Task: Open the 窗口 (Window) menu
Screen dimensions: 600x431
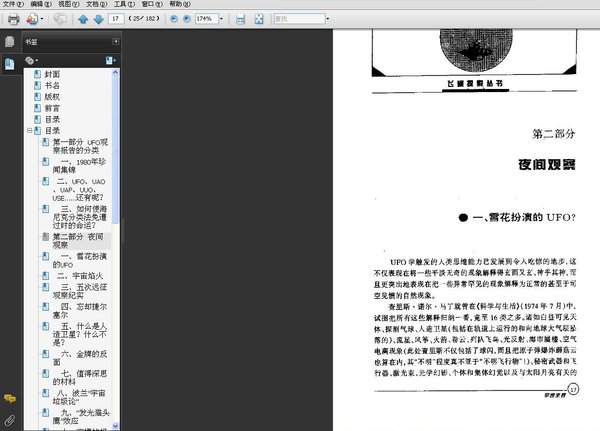Action: pos(152,4)
